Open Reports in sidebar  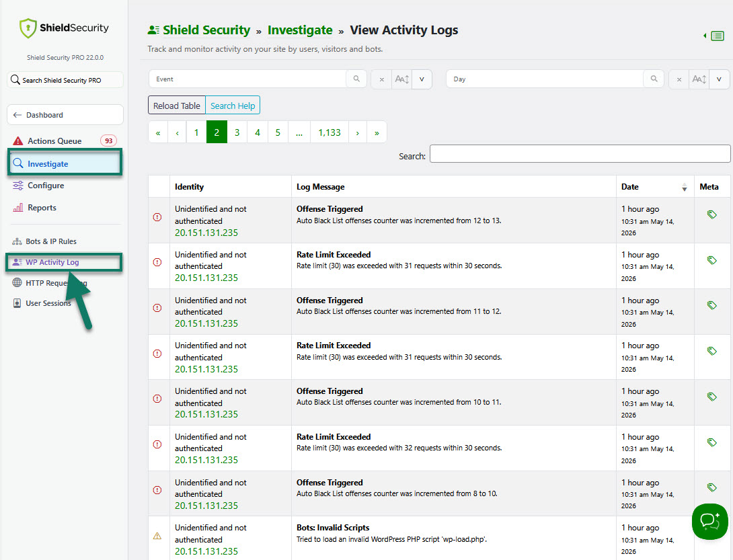coord(42,208)
